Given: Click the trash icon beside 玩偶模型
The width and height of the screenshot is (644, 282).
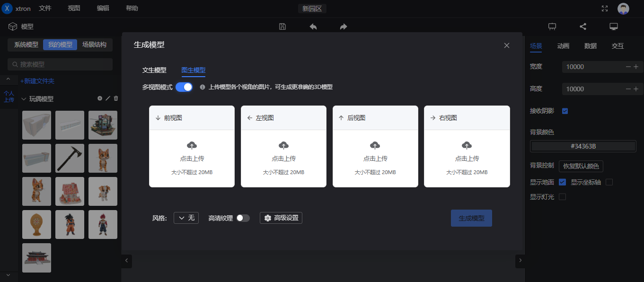Looking at the screenshot, I should click(116, 98).
